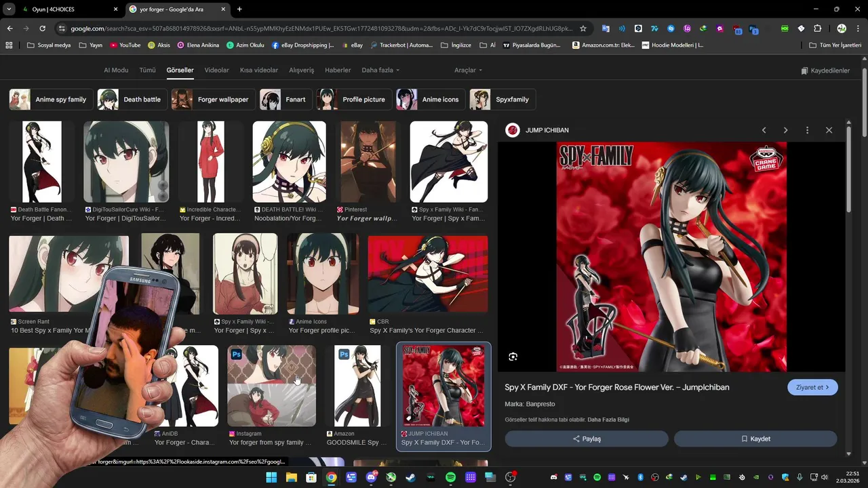
Task: Close the image preview panel
Action: [x=829, y=130]
